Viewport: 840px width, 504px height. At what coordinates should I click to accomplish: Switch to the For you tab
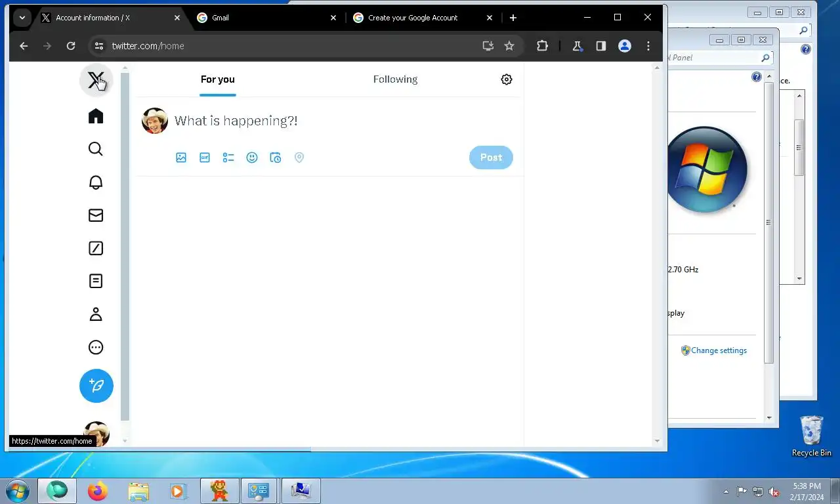click(218, 79)
